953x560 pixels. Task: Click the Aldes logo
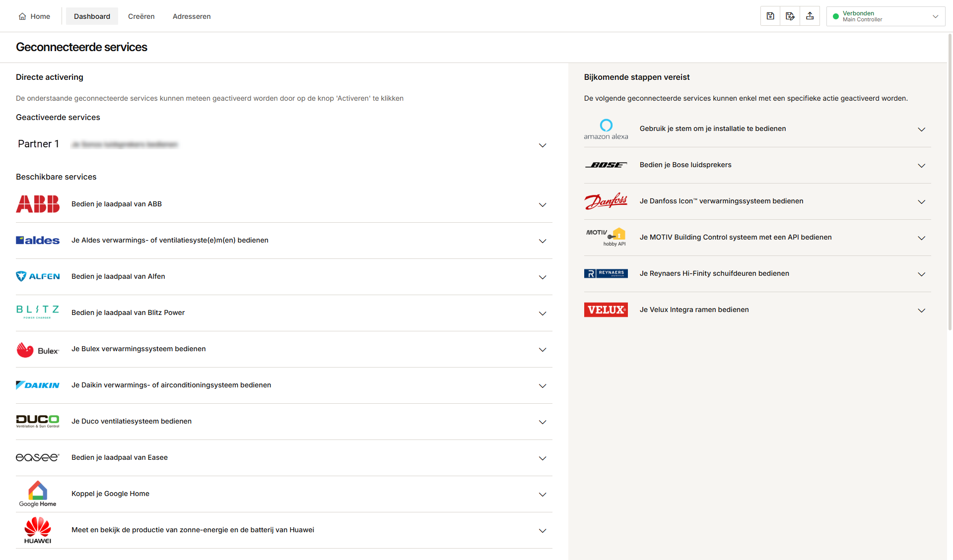38,240
